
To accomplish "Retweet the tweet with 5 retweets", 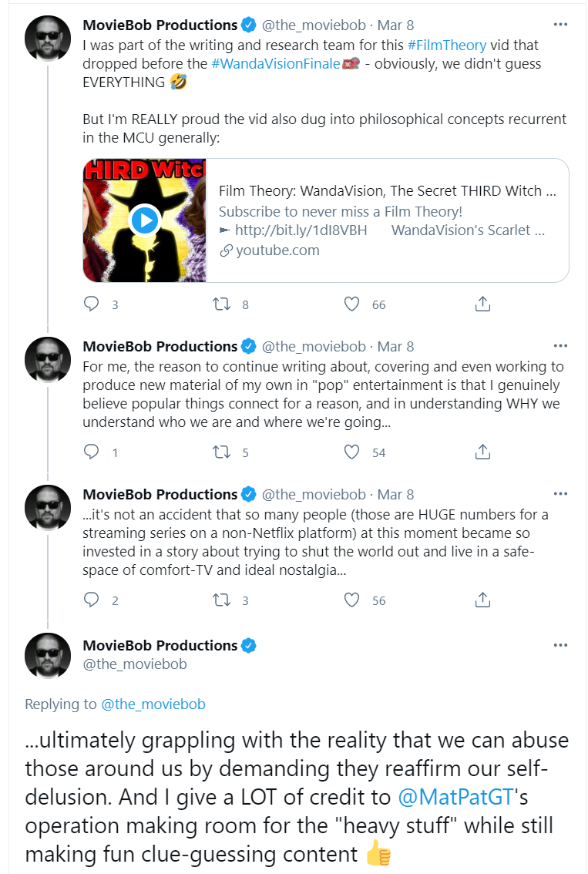I will [222, 452].
